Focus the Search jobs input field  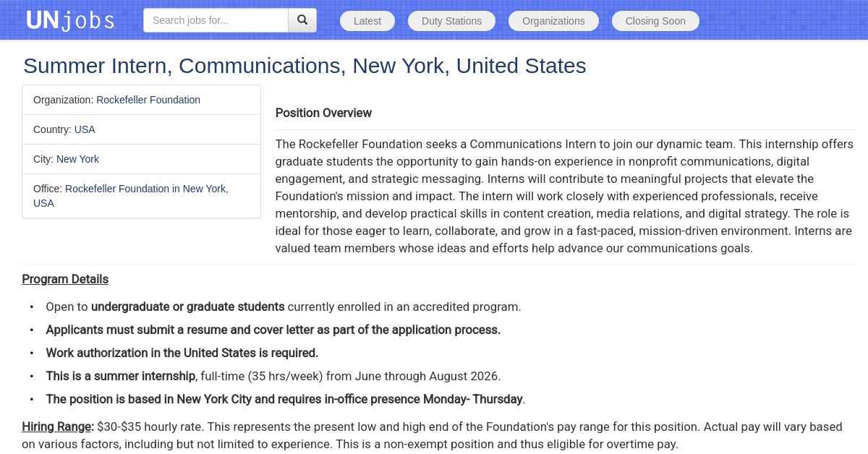(216, 20)
